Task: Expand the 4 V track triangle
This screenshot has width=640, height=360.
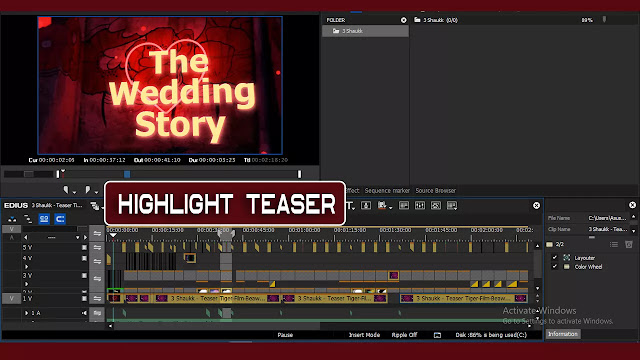Action: click(x=27, y=267)
